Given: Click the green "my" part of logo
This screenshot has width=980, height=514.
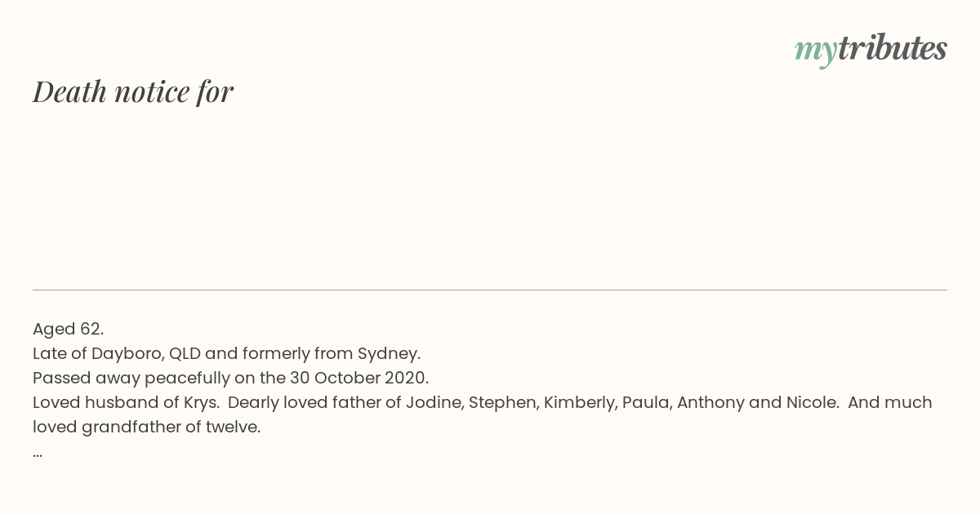Looking at the screenshot, I should click(x=816, y=52).
